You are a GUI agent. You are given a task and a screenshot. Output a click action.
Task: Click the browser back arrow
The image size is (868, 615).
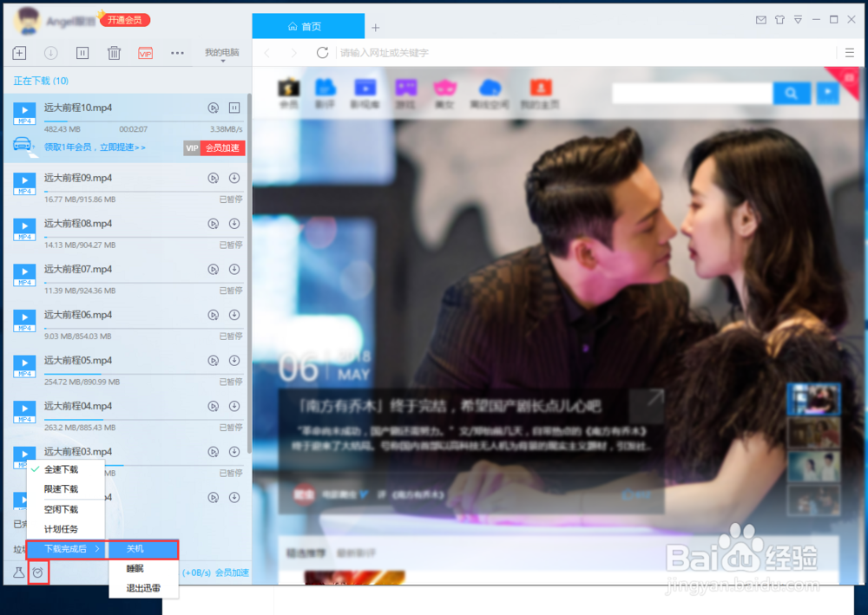point(267,53)
